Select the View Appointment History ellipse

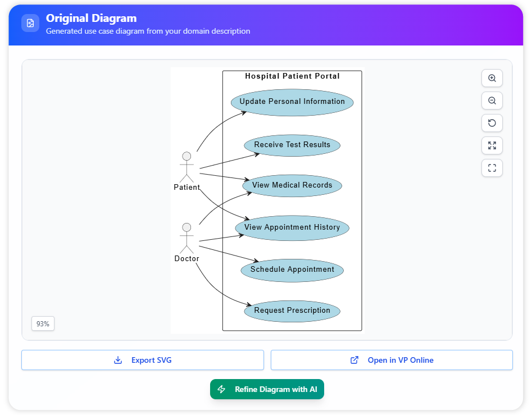[x=292, y=227]
